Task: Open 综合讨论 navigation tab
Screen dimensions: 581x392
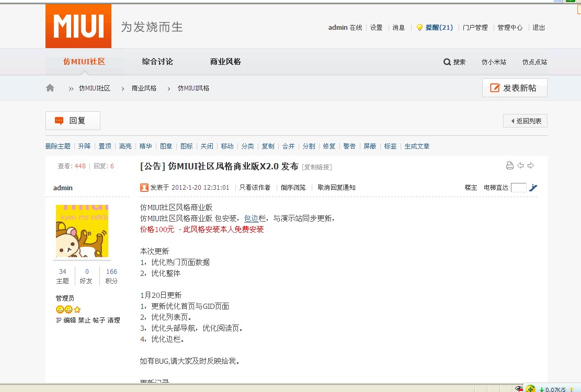Action: [x=157, y=62]
